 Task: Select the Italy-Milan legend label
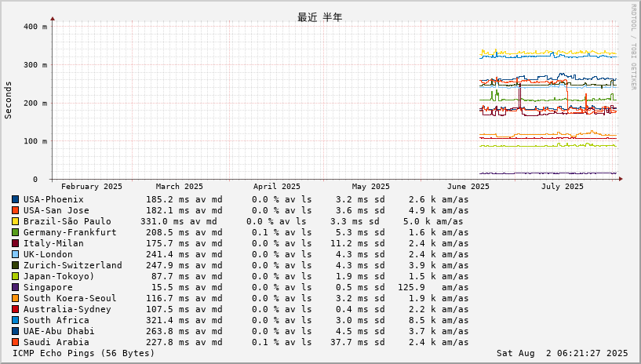click(x=53, y=243)
